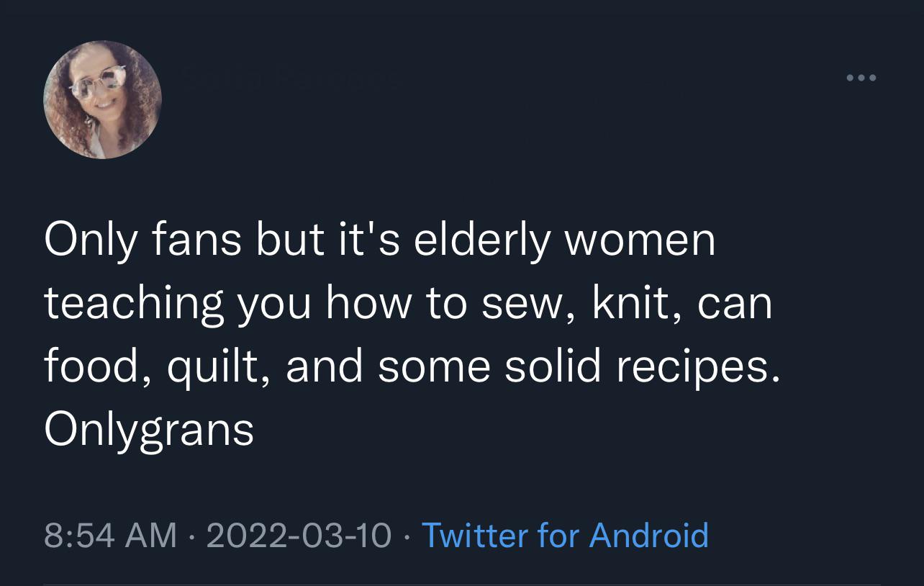Select the 2022-03-10 date text
This screenshot has width=924, height=586.
[299, 535]
